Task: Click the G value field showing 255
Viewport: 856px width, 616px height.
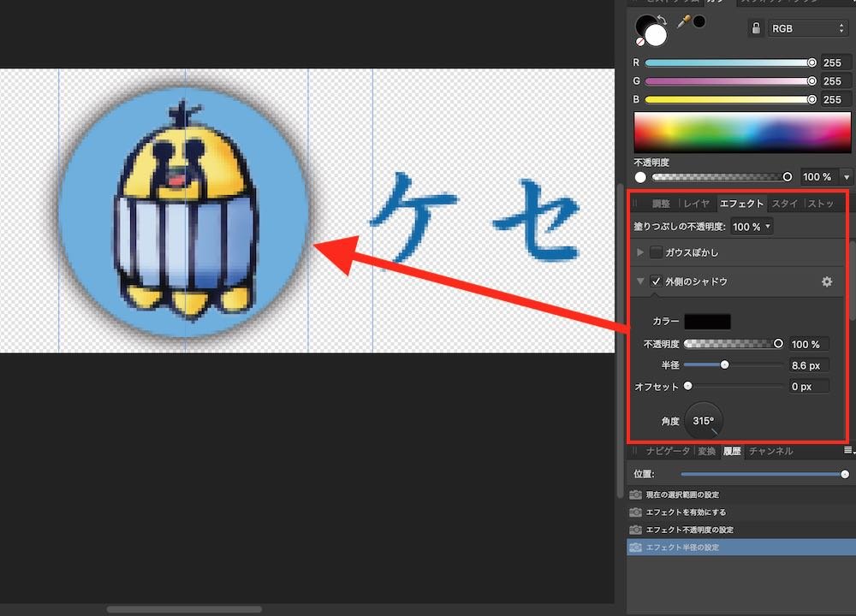Action: [835, 81]
